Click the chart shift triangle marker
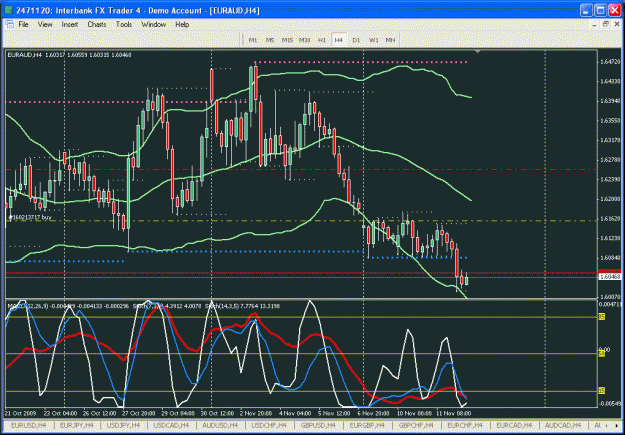 [478, 51]
